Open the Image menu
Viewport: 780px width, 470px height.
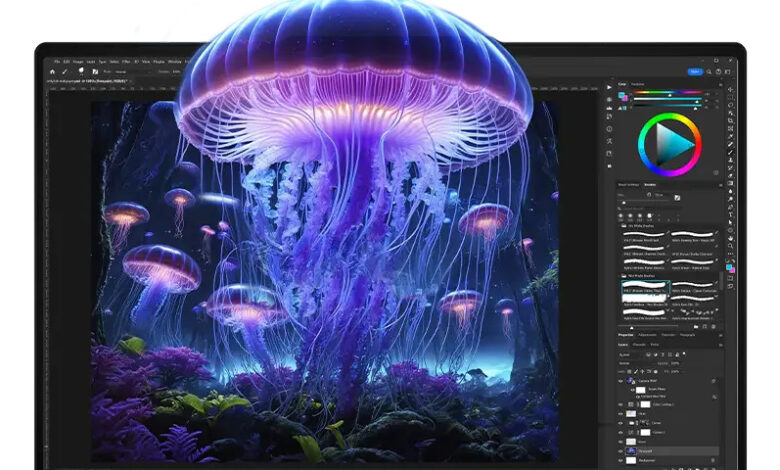pos(78,62)
